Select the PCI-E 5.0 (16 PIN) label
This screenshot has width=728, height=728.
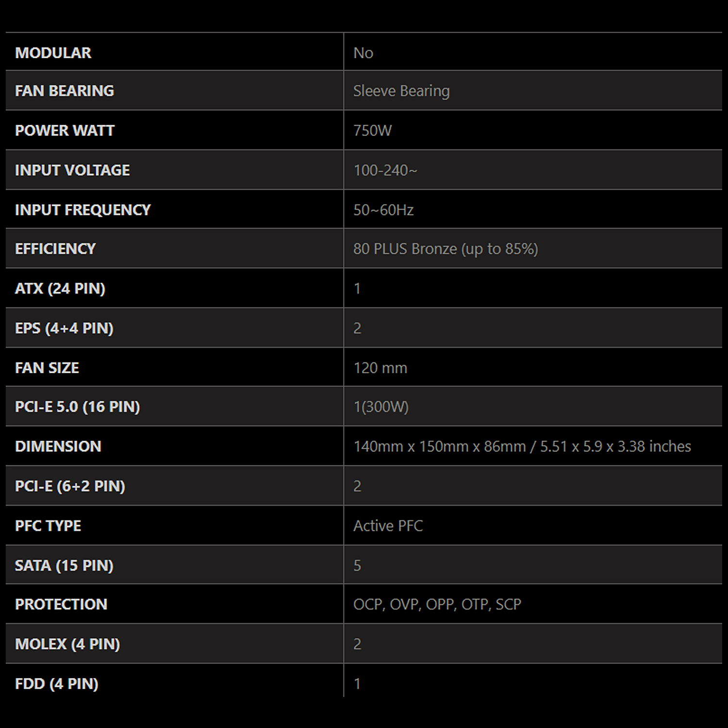[x=77, y=407]
